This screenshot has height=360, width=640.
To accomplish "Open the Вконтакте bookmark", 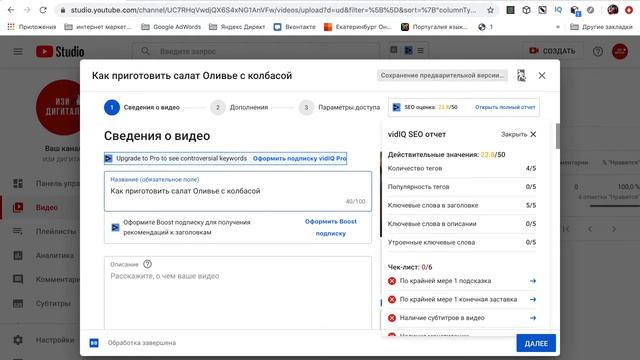I will click(295, 27).
